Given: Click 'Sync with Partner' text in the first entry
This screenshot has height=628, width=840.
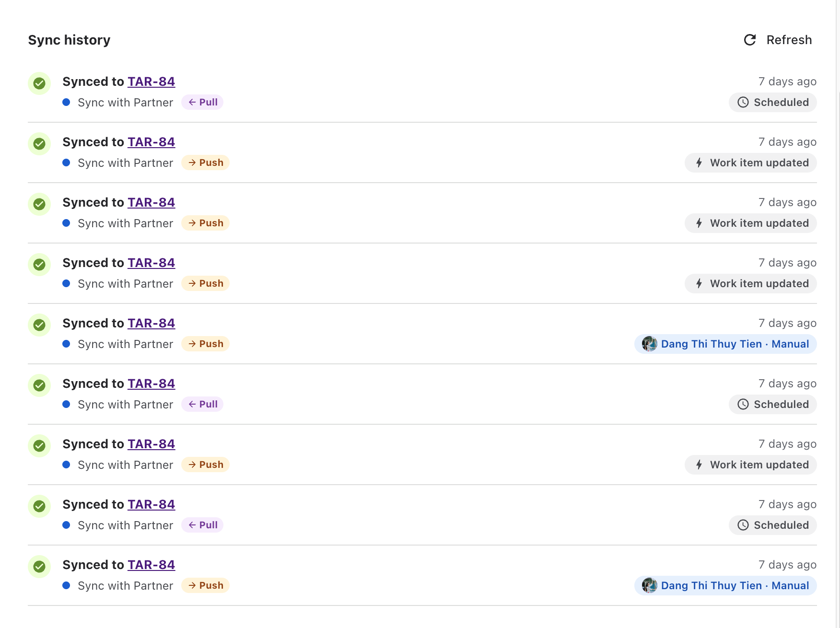Looking at the screenshot, I should 125,103.
